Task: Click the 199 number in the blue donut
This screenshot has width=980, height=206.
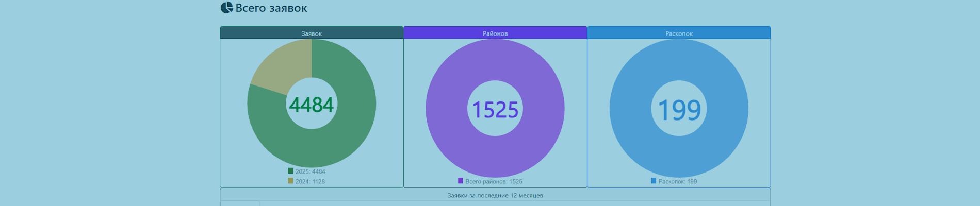Action: [x=679, y=110]
